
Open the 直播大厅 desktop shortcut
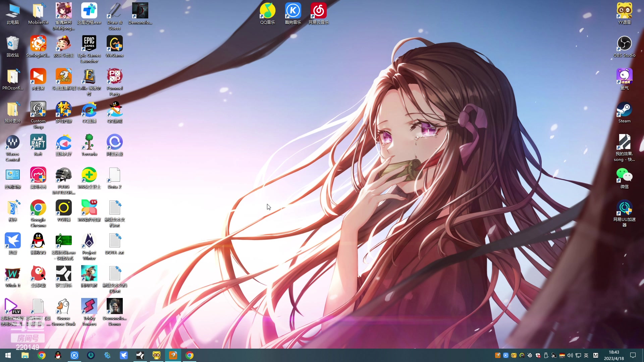(x=64, y=145)
